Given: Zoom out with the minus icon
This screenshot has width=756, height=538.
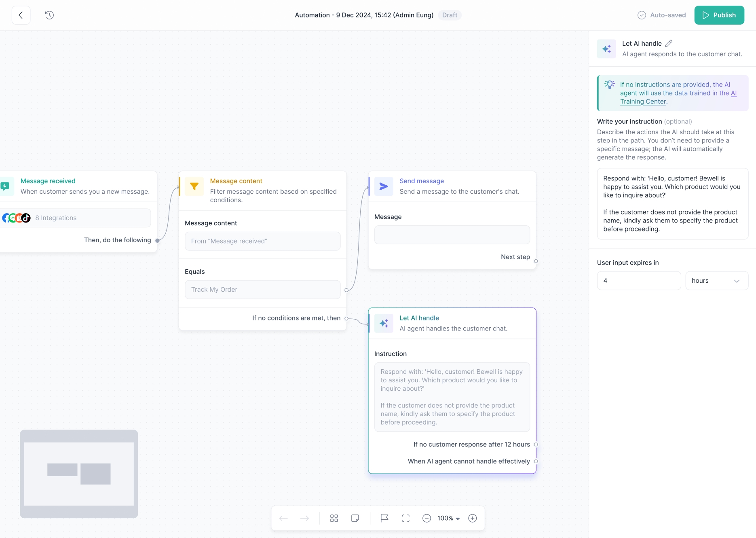Looking at the screenshot, I should click(x=427, y=518).
